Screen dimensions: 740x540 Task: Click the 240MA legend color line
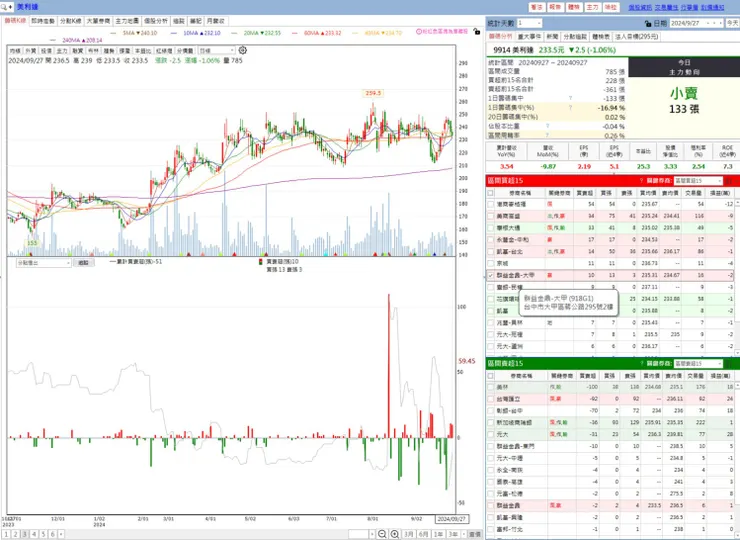[53, 41]
